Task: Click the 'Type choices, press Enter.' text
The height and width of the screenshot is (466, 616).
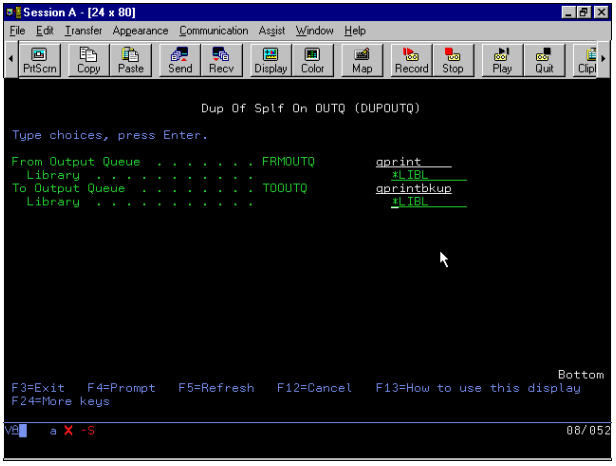Action: 110,135
